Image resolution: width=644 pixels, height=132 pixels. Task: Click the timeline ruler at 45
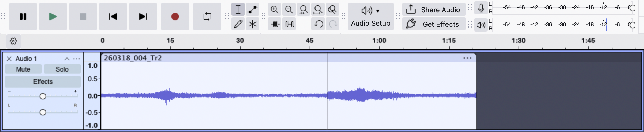310,41
